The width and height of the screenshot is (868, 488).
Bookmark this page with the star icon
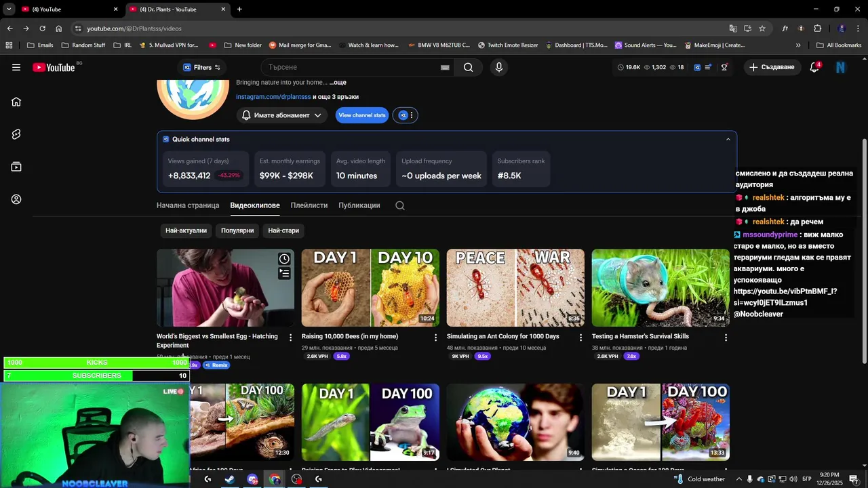pyautogui.click(x=762, y=28)
